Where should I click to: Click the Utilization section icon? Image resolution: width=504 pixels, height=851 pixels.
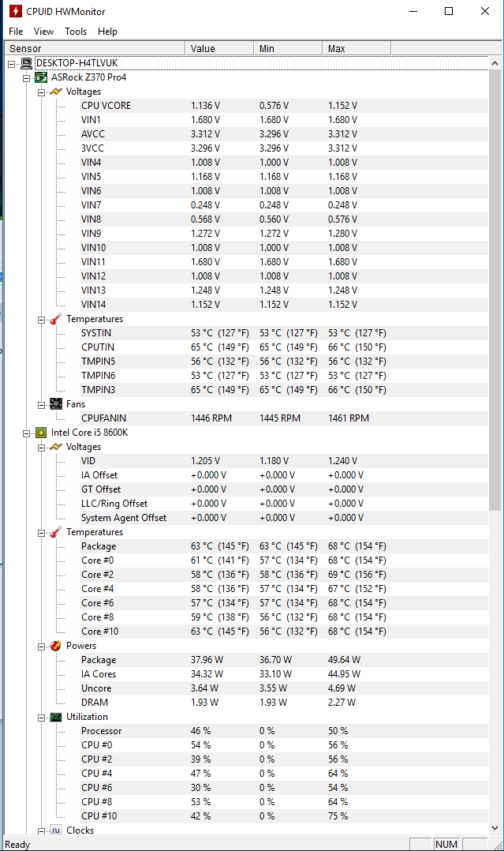56,717
